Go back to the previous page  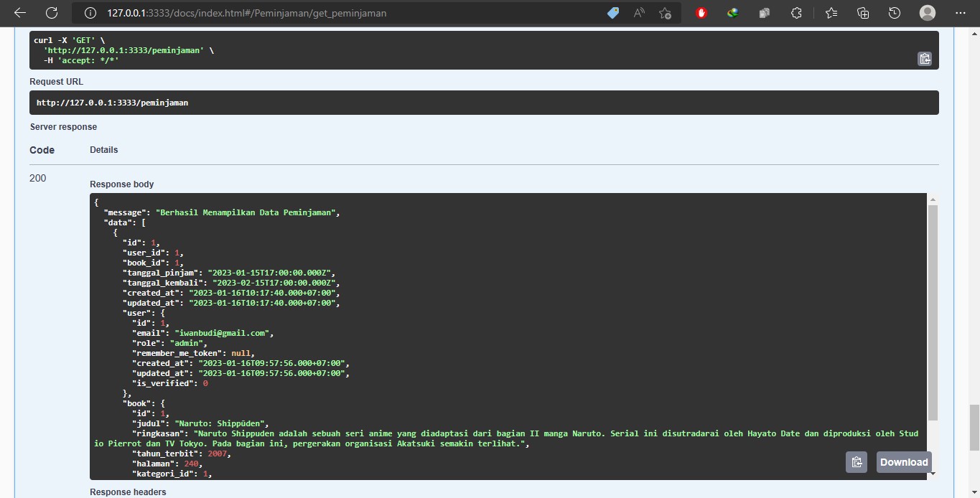click(x=20, y=13)
